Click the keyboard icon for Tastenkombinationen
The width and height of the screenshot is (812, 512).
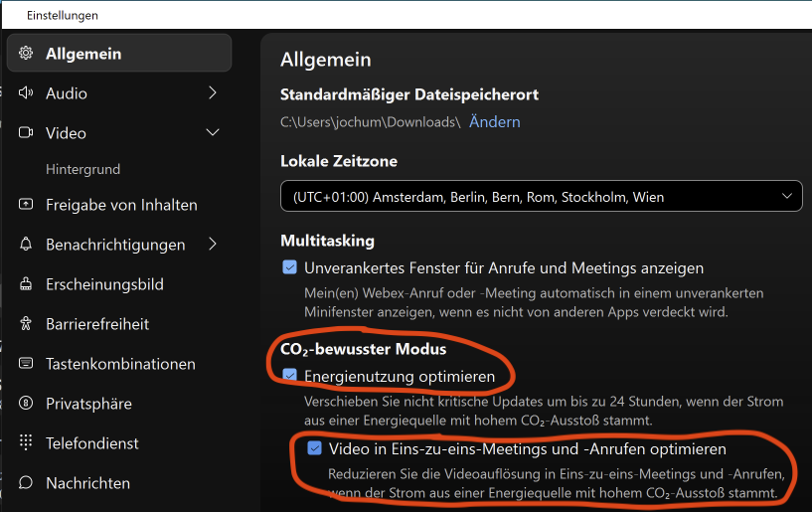pyautogui.click(x=26, y=364)
